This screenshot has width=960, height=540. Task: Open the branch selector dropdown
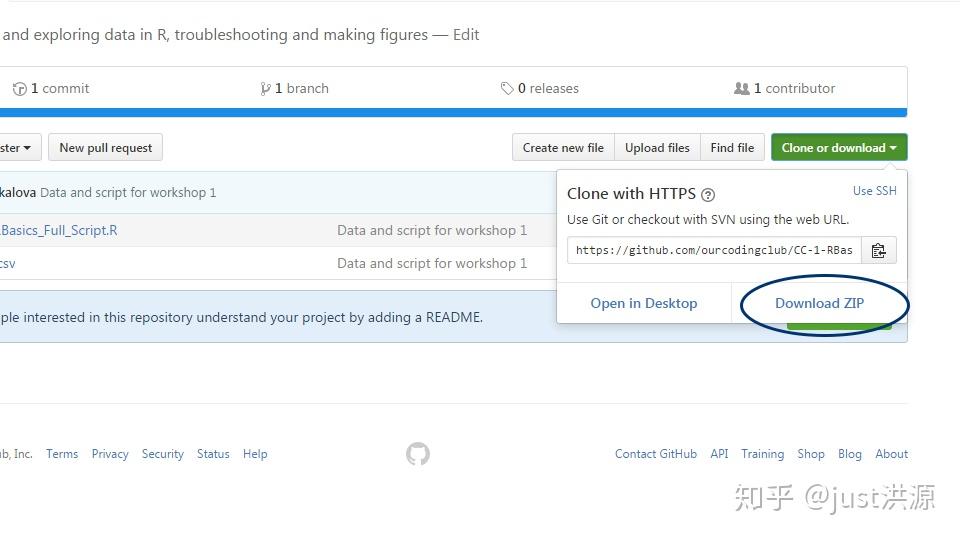tap(14, 148)
